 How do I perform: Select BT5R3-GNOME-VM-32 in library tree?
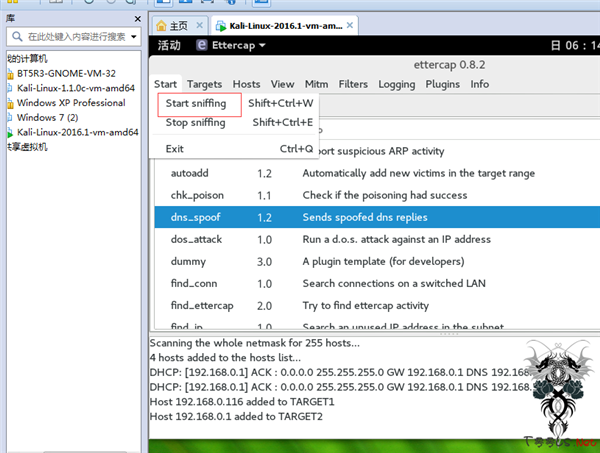(x=66, y=73)
